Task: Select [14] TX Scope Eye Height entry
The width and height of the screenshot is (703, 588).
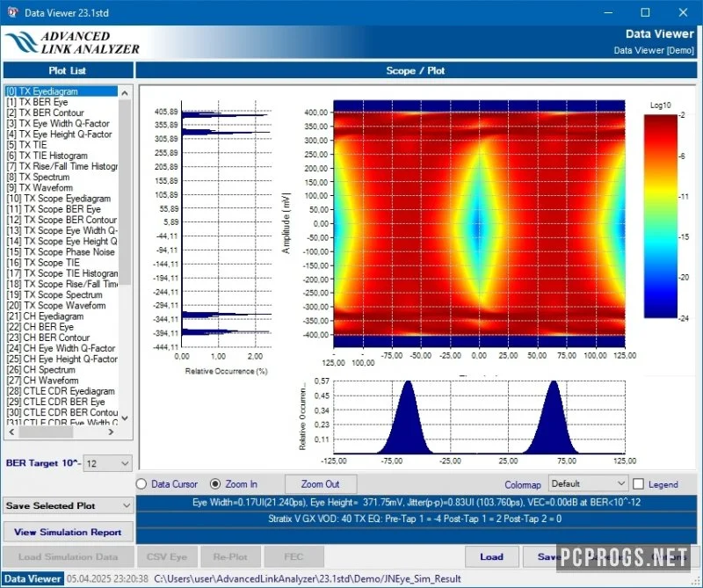Action: point(62,242)
